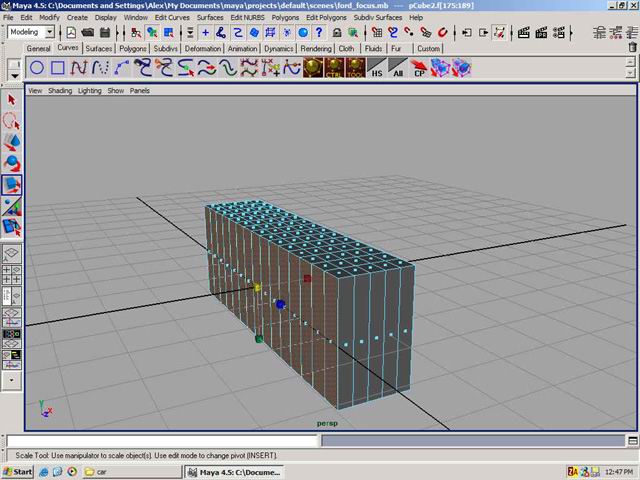Click the Maya 4.5 taskbar button
Viewport: 640px width, 480px height.
coord(237,471)
